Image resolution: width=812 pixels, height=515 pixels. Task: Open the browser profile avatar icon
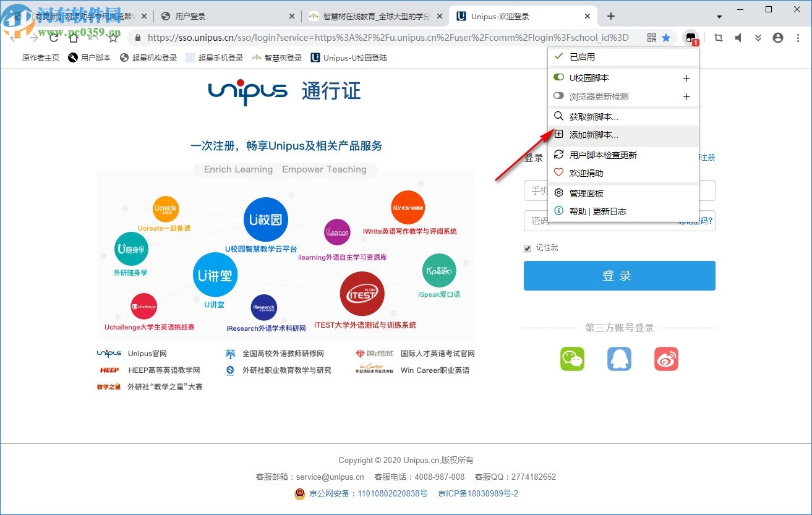point(778,38)
